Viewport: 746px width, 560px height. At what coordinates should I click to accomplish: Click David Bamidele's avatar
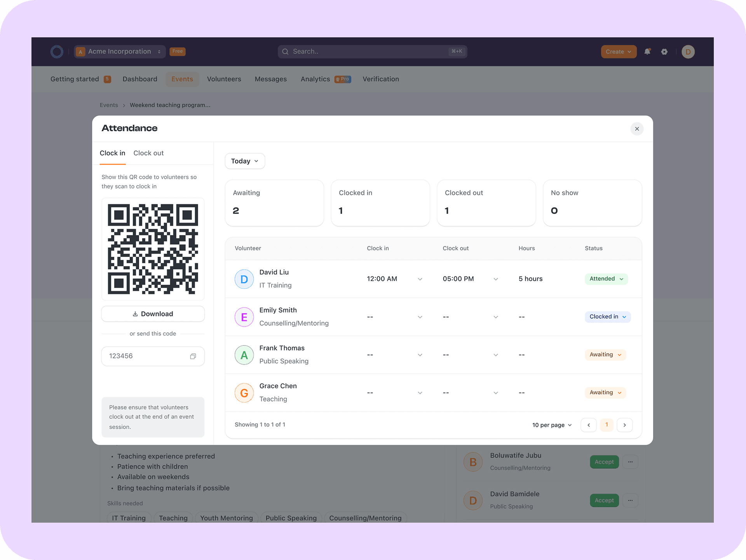click(x=473, y=501)
